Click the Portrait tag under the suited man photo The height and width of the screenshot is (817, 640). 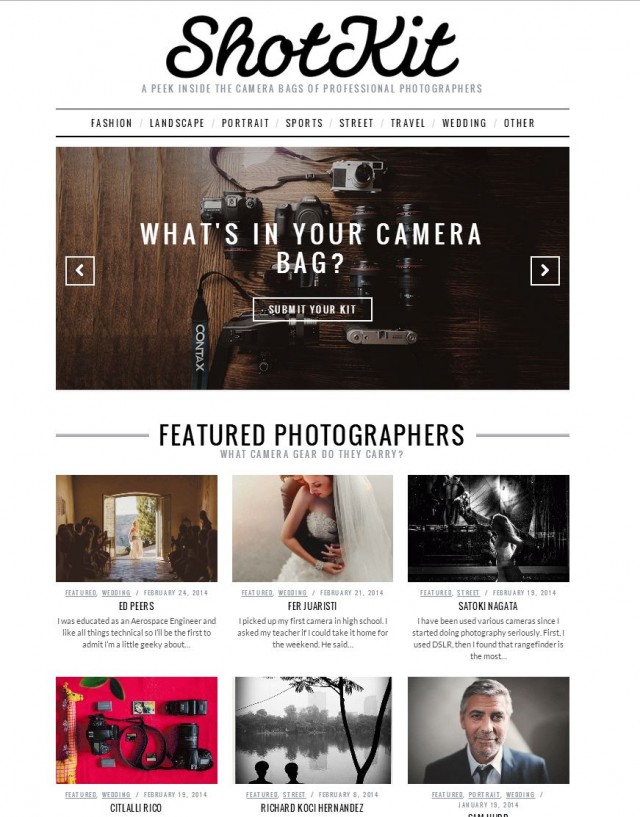pos(484,795)
